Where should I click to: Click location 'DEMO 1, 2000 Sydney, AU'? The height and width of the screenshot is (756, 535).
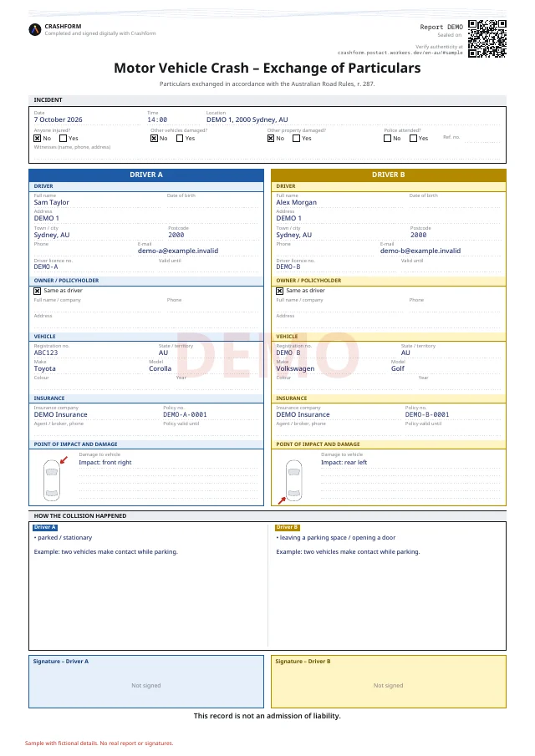click(x=247, y=119)
